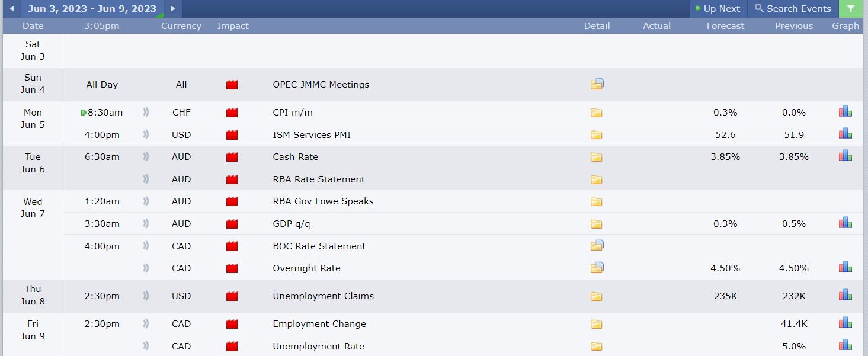Advance to next week with right arrow
The image size is (868, 356).
point(172,9)
